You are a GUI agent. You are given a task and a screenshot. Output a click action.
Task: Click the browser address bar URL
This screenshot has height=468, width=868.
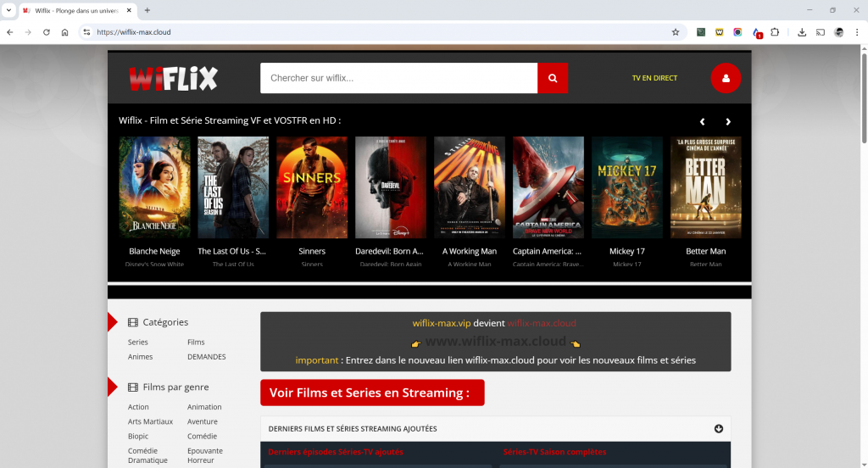click(134, 32)
